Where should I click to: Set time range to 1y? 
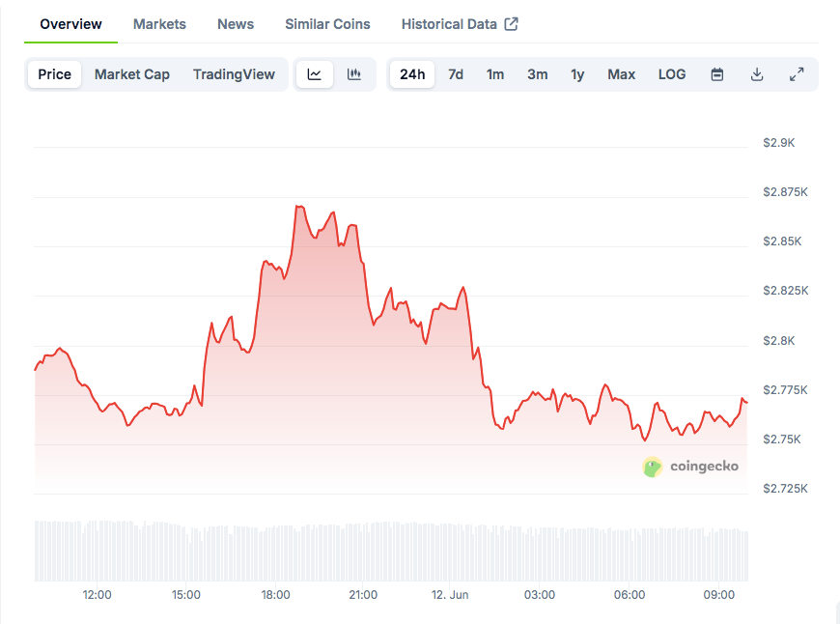(577, 74)
